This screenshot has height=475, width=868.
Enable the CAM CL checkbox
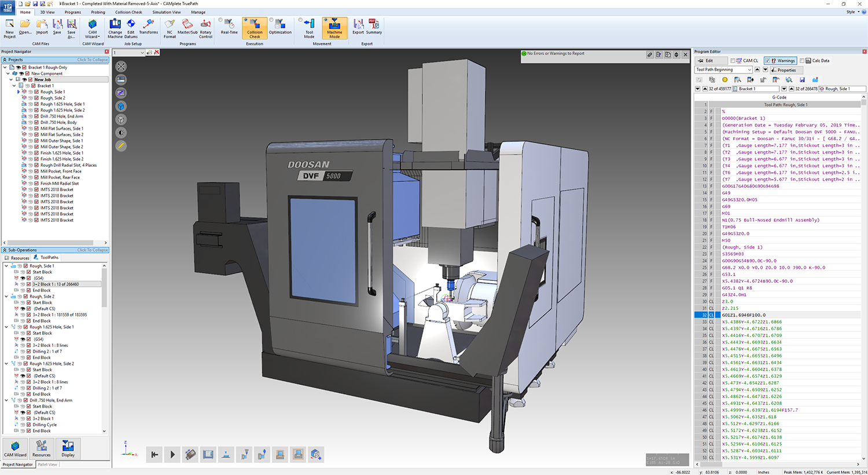coord(733,61)
